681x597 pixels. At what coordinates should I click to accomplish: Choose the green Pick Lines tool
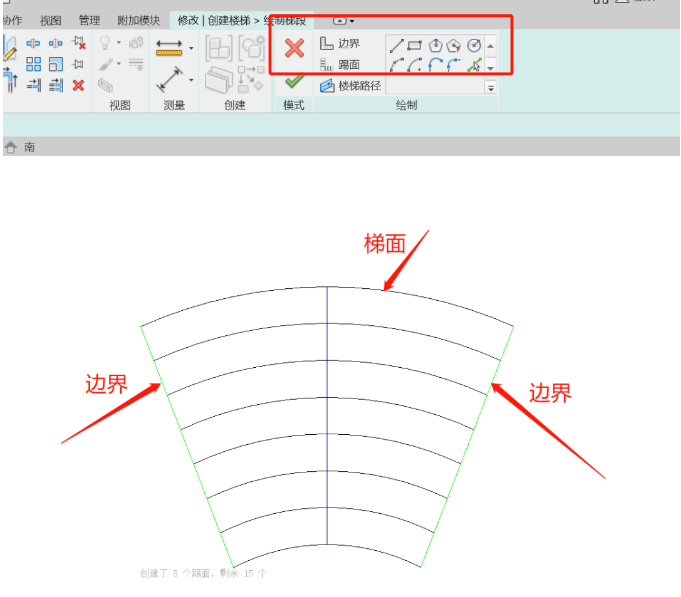[x=474, y=65]
